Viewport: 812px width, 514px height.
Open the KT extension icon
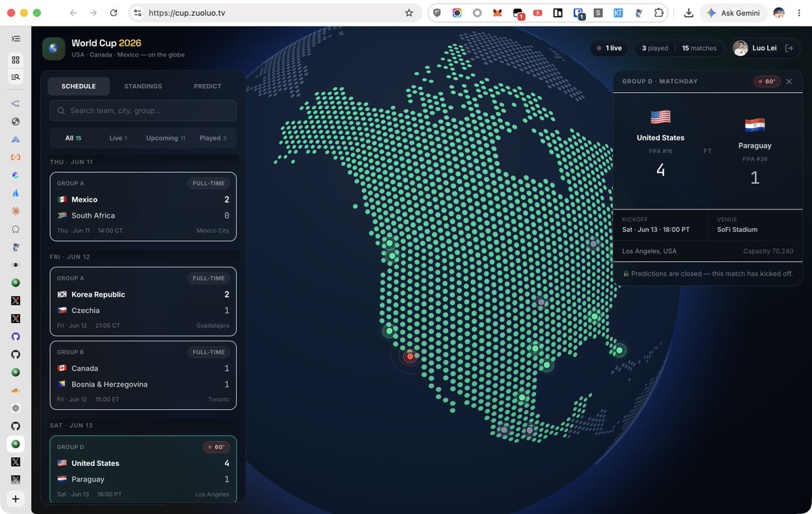(618, 13)
